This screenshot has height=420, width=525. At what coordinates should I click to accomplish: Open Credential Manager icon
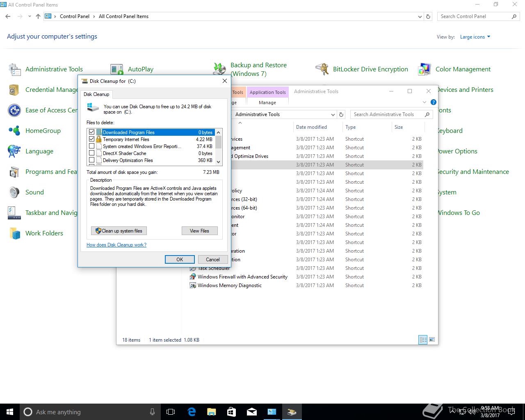(15, 90)
